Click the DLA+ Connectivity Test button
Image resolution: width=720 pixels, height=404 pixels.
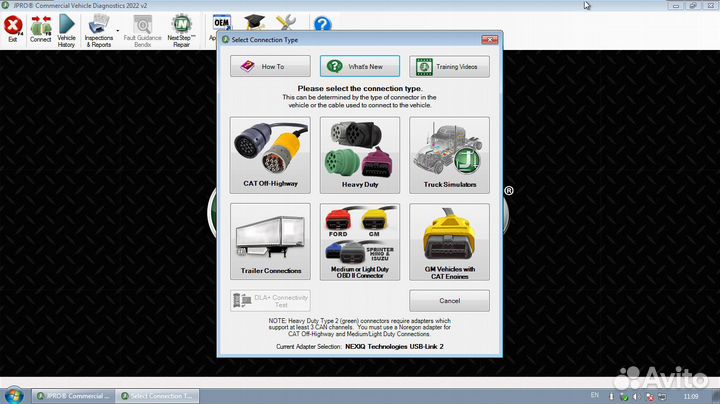(x=270, y=301)
